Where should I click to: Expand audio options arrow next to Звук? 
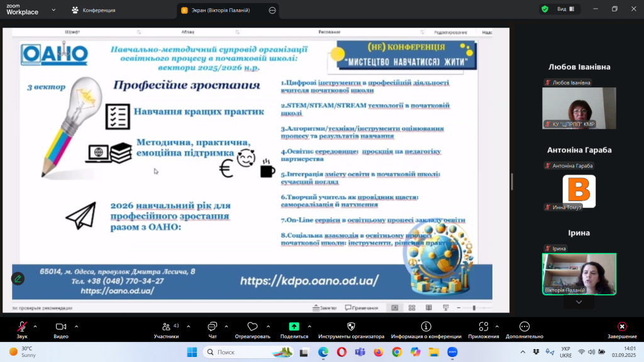click(x=35, y=326)
